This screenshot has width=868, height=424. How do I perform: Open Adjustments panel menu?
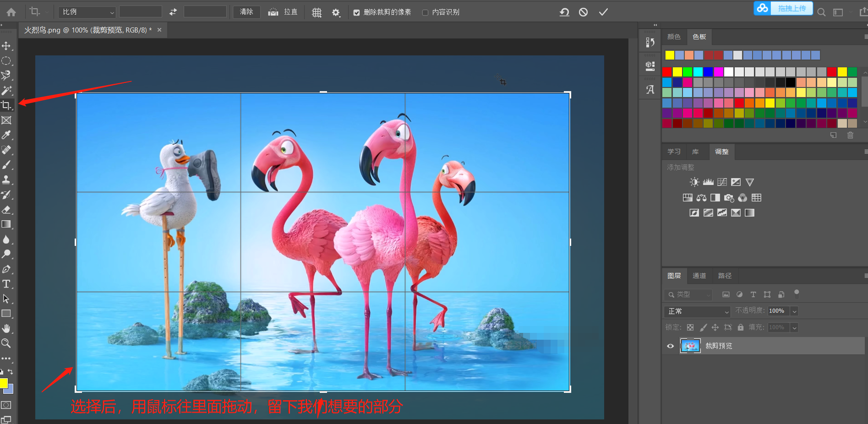865,152
